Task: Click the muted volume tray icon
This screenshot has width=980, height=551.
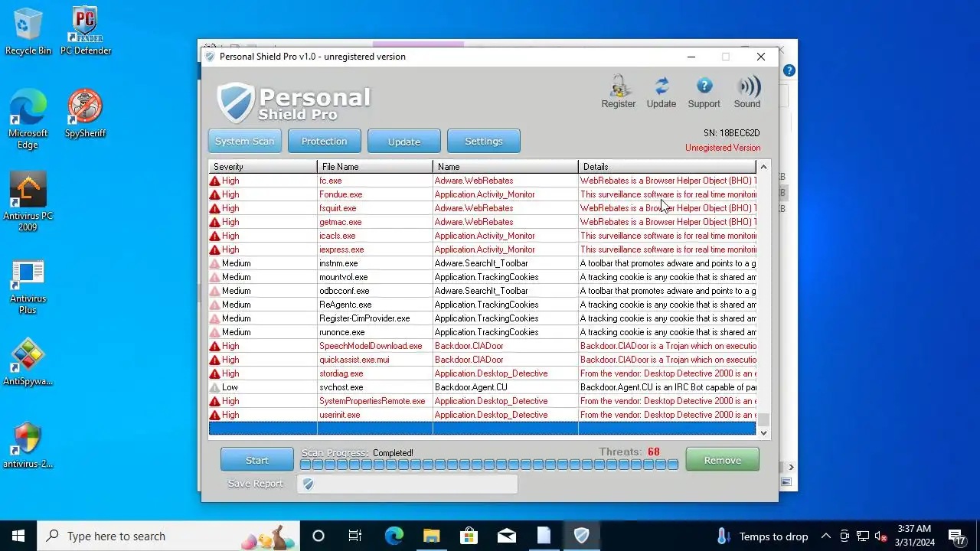Action: 881,536
